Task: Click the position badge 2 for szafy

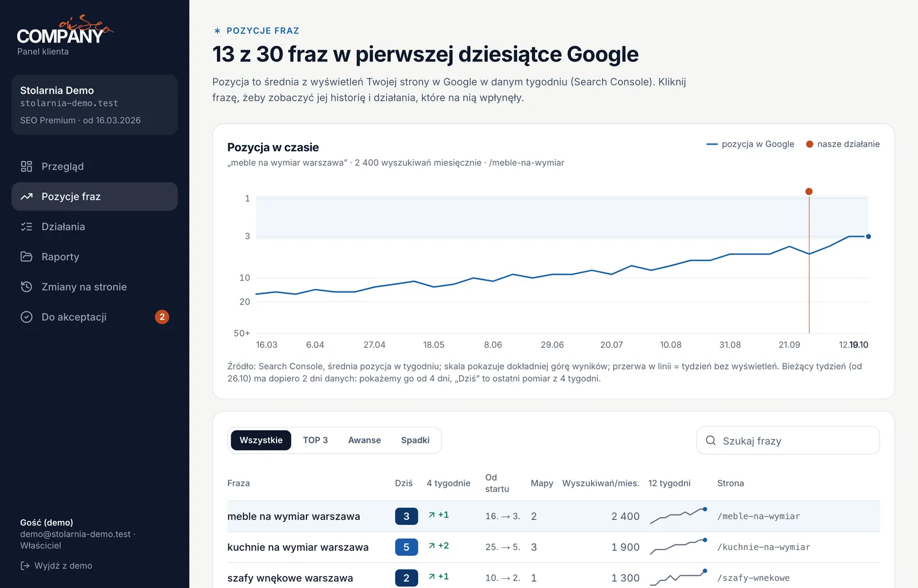Action: point(406,578)
